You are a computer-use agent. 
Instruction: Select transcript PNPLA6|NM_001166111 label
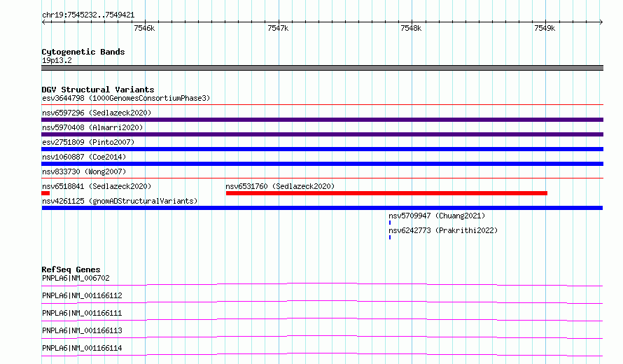pyautogui.click(x=82, y=313)
